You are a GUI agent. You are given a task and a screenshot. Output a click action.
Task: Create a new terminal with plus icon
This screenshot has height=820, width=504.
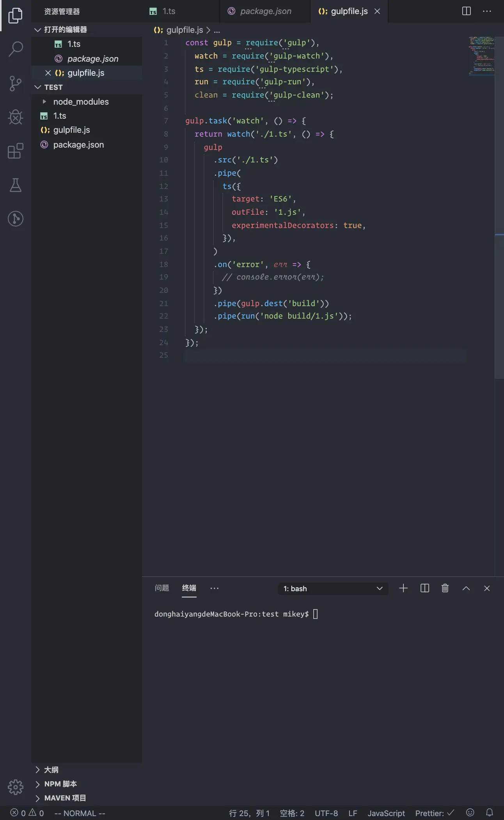pos(403,588)
